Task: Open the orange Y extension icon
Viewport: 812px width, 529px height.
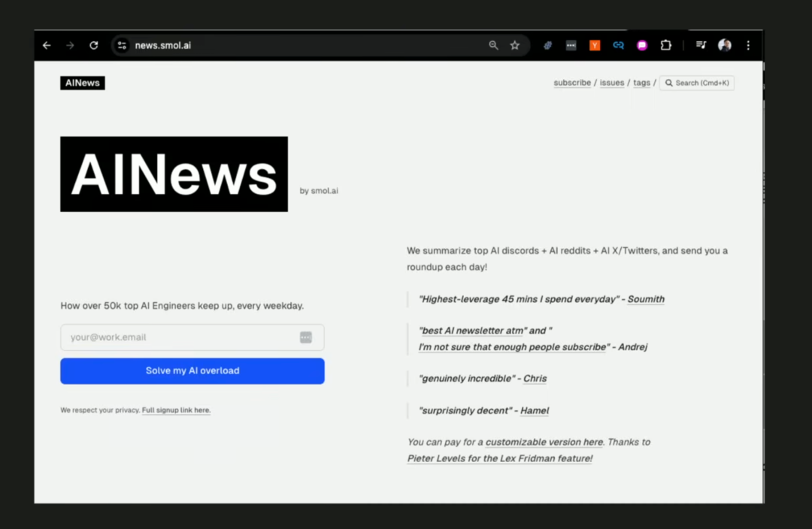Action: [x=595, y=46]
